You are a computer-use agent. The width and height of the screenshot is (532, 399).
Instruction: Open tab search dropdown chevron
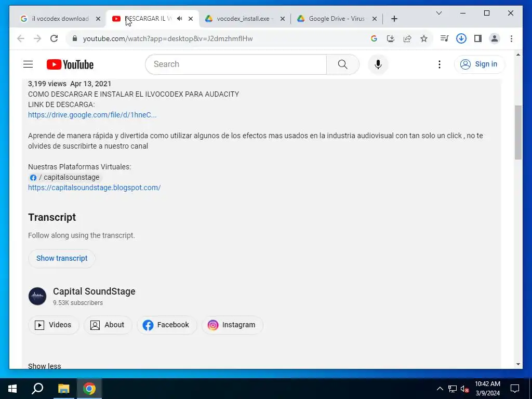pyautogui.click(x=438, y=13)
